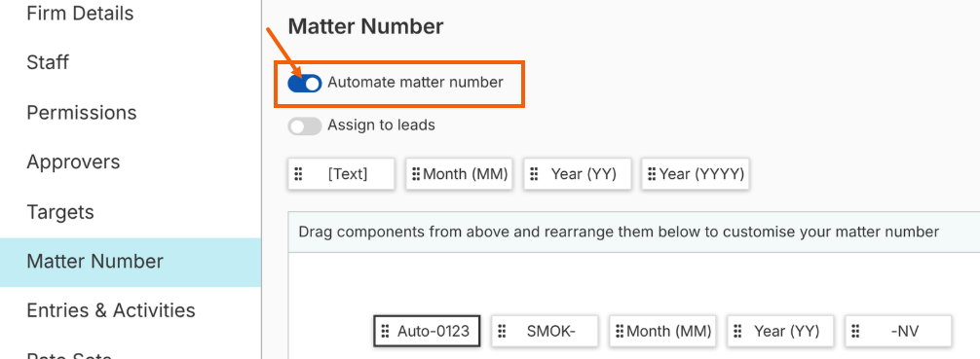
Task: Click the Matter Number page heading
Action: pos(365,27)
